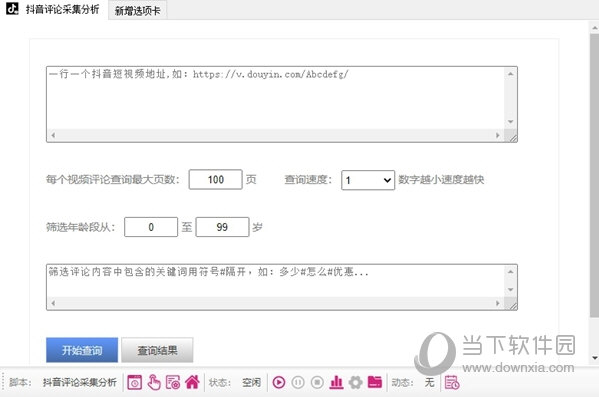Click the 筛选年龄段从 label
599x397 pixels.
80,227
